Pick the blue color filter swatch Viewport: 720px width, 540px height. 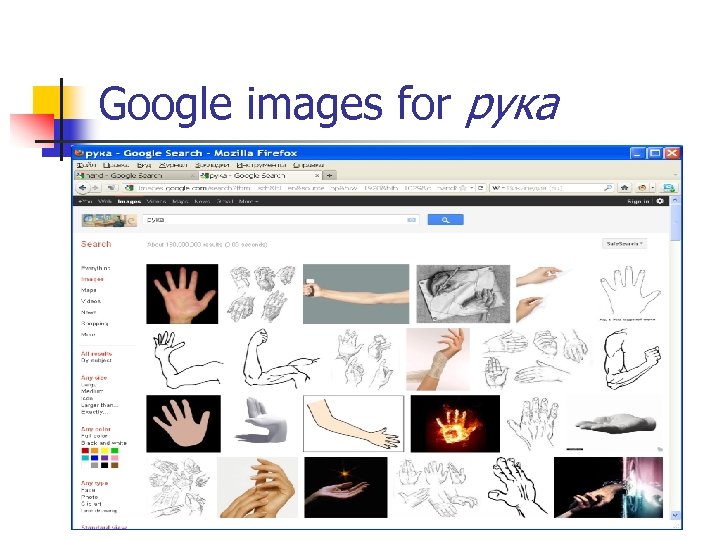tap(95, 458)
